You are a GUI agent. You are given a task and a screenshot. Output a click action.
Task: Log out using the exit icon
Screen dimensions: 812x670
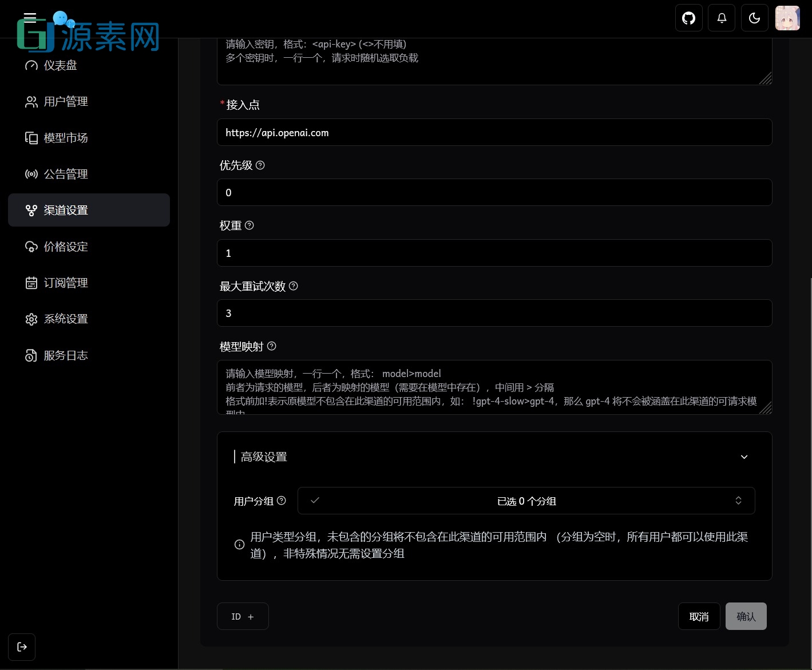21,647
